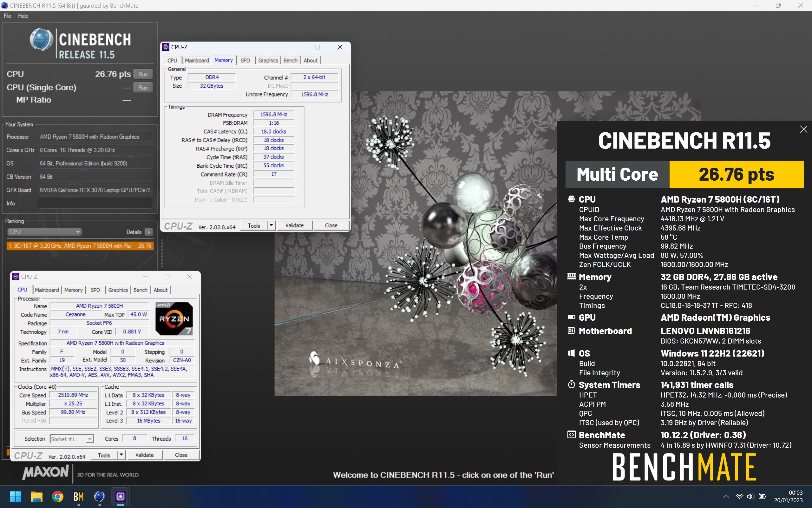This screenshot has height=508, width=812.
Task: Click the Motherboard icon in BenchMate panel
Action: [x=571, y=331]
